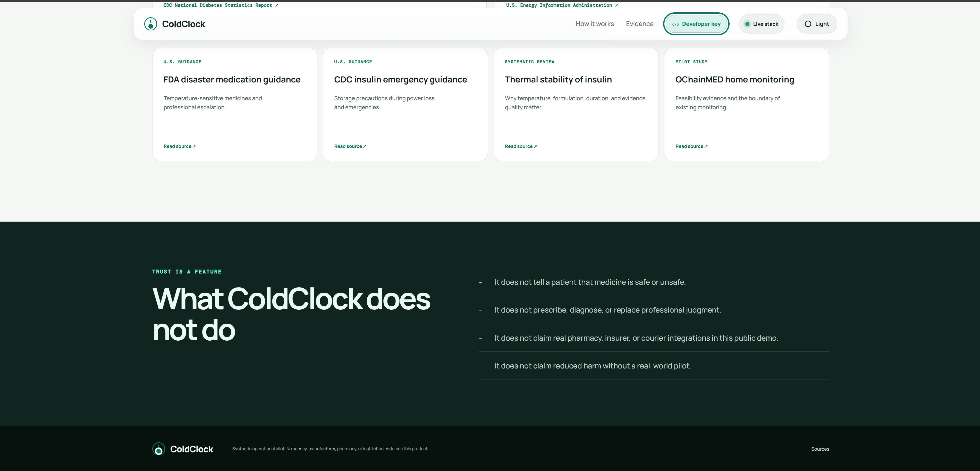The image size is (980, 471).
Task: Click the CDC insulin emergency guidance title
Action: (401, 80)
